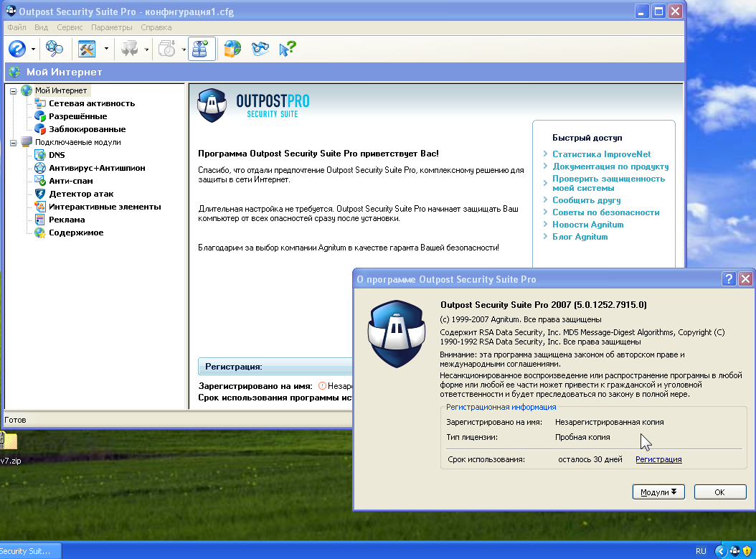The height and width of the screenshot is (559, 756).
Task: Click the What's This cursor help icon
Action: 288,50
